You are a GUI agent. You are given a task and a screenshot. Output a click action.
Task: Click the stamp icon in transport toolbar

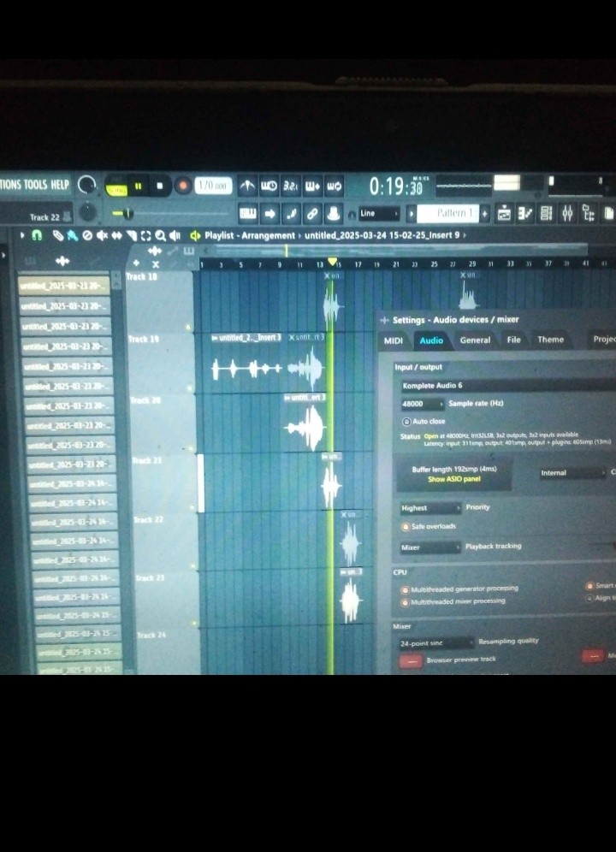coord(334,214)
